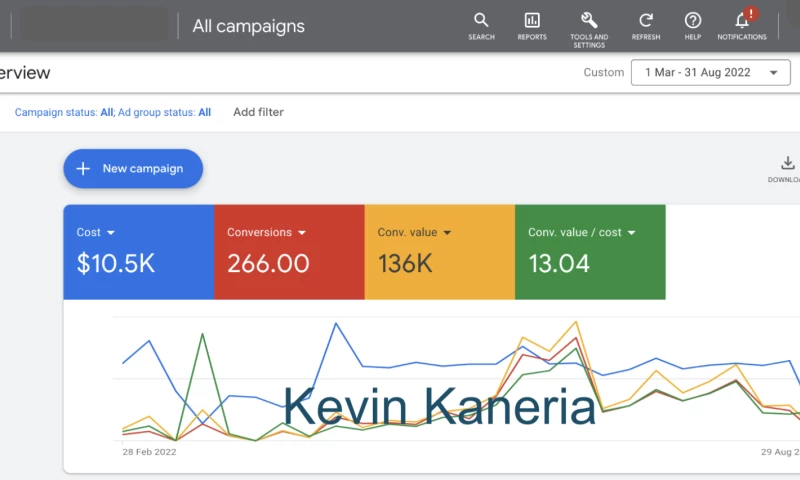Click the All campaigns title

pos(248,27)
